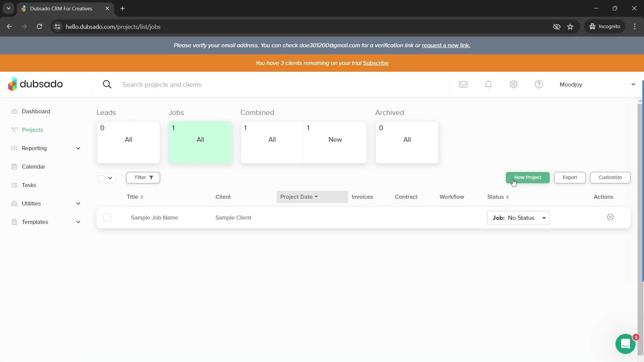Open the settings gear icon

pyautogui.click(x=514, y=84)
